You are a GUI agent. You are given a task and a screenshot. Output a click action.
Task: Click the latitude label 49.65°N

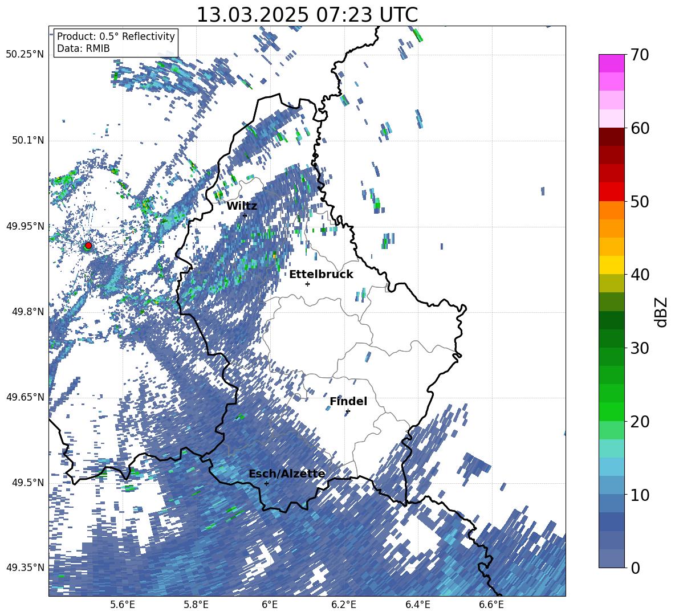pos(25,397)
